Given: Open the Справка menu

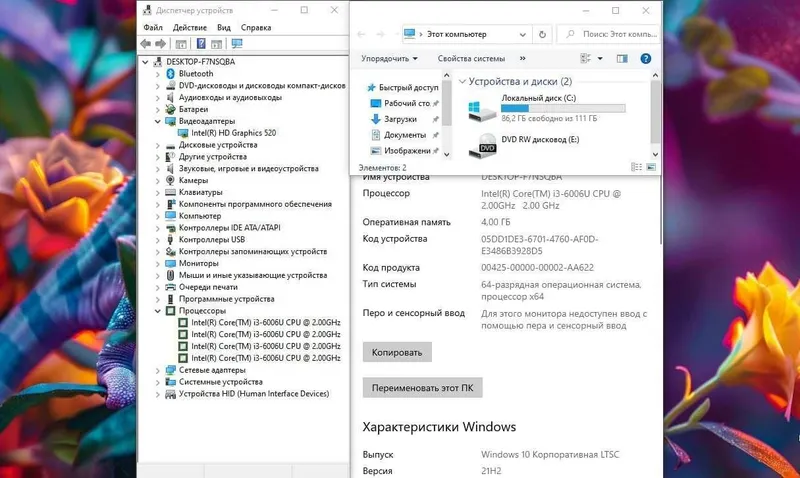Looking at the screenshot, I should 256,28.
